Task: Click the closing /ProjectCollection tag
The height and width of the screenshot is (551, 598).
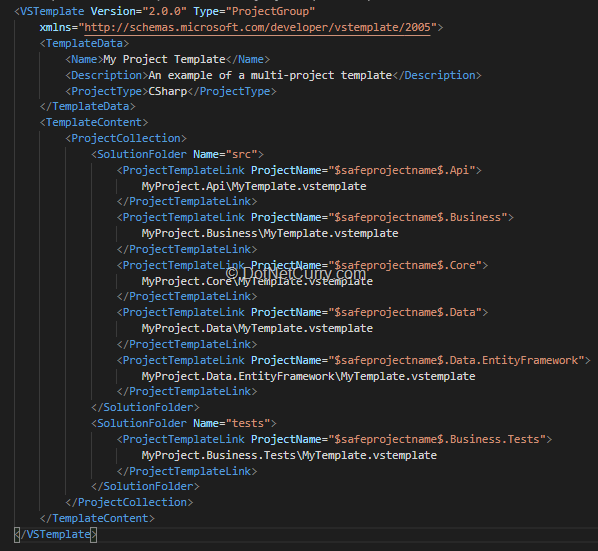Action: (x=129, y=502)
